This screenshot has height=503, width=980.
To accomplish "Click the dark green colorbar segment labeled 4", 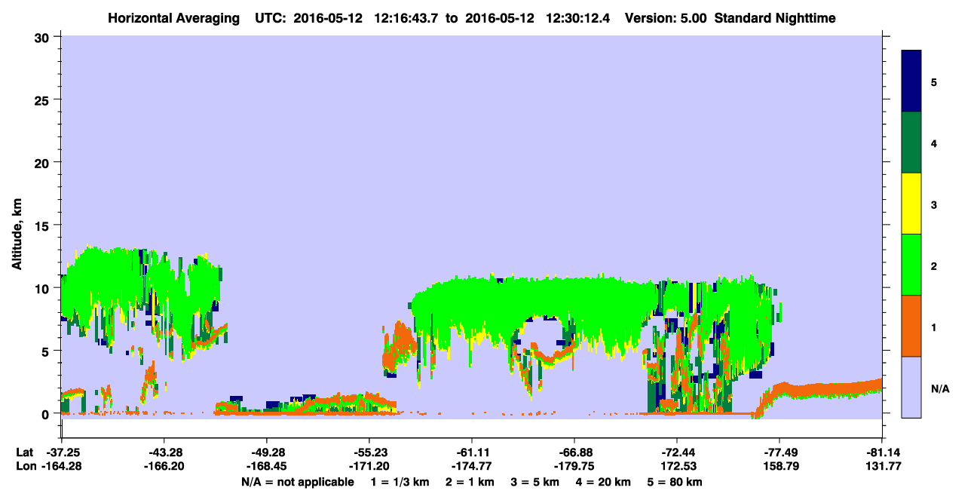I will tap(911, 143).
